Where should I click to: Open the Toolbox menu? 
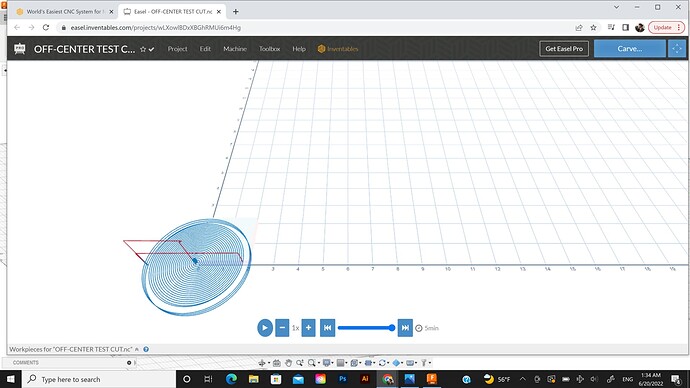[269, 49]
